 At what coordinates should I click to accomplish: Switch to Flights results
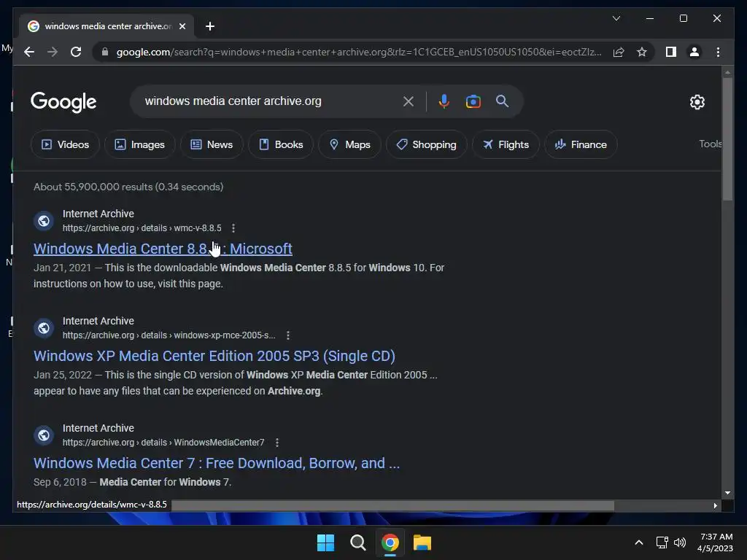point(506,144)
